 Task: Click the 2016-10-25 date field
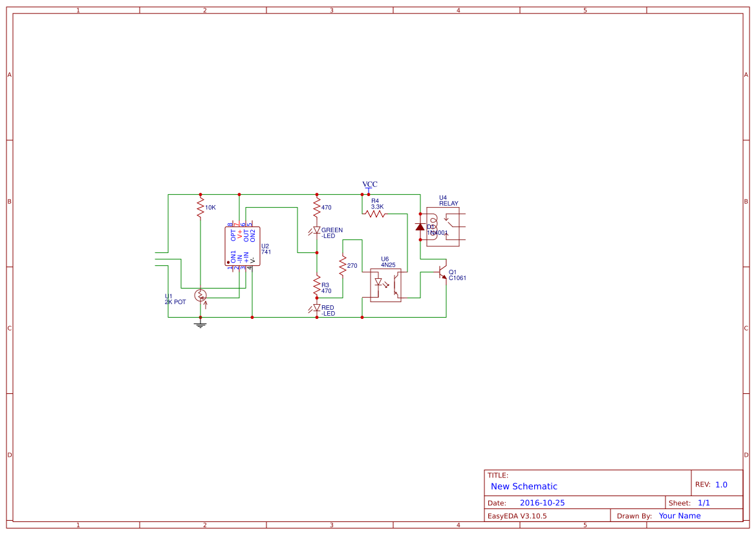click(x=543, y=502)
